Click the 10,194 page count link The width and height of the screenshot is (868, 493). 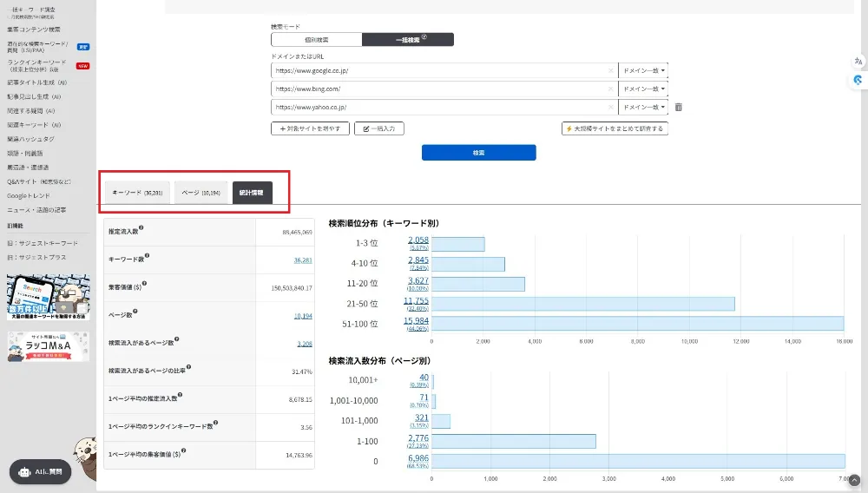303,316
